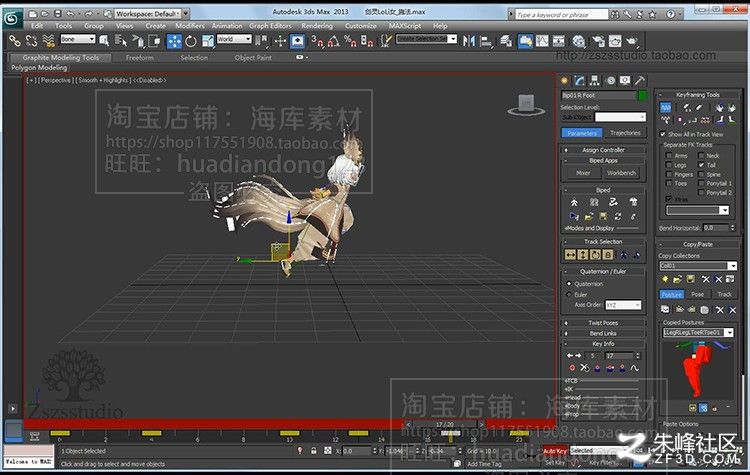Expand the Assign Controller rollout
750x475 pixels.
[x=603, y=150]
